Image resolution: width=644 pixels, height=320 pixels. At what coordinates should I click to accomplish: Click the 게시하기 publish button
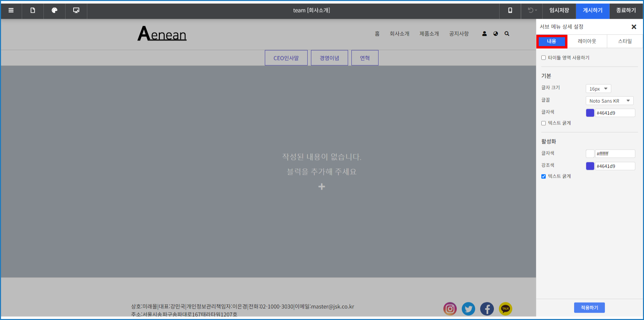(x=593, y=10)
